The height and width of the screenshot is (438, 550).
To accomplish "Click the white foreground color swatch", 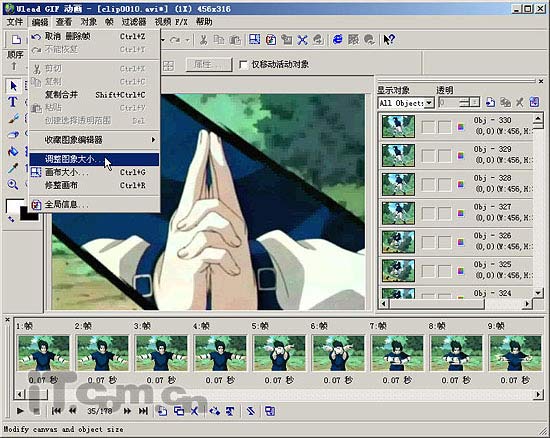I will click(x=13, y=205).
